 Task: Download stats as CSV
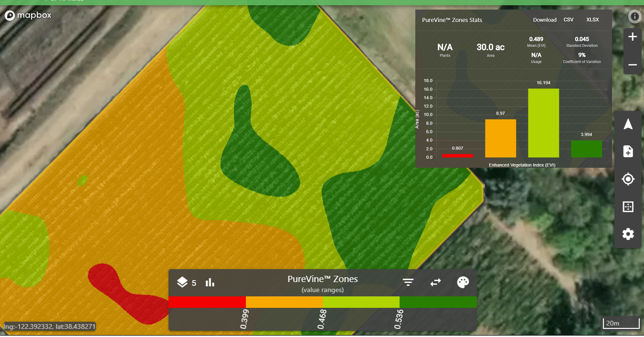coord(569,20)
